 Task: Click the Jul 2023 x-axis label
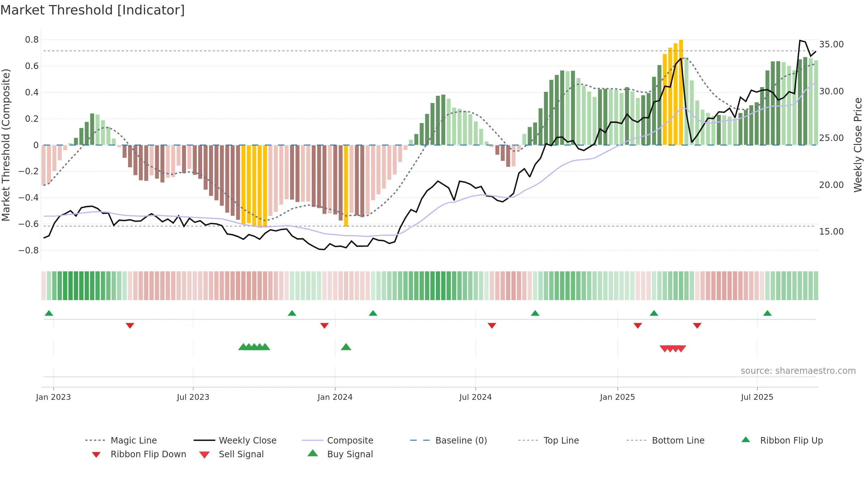coord(193,397)
